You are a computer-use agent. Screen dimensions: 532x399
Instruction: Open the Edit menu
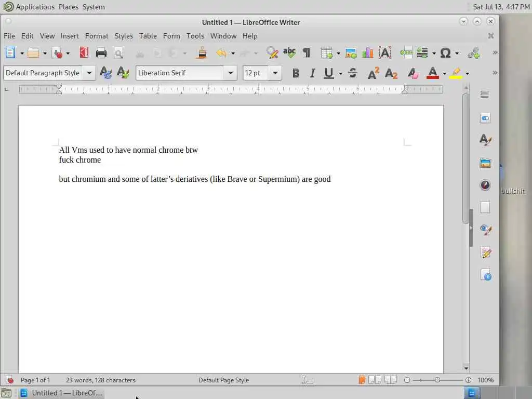(x=27, y=36)
